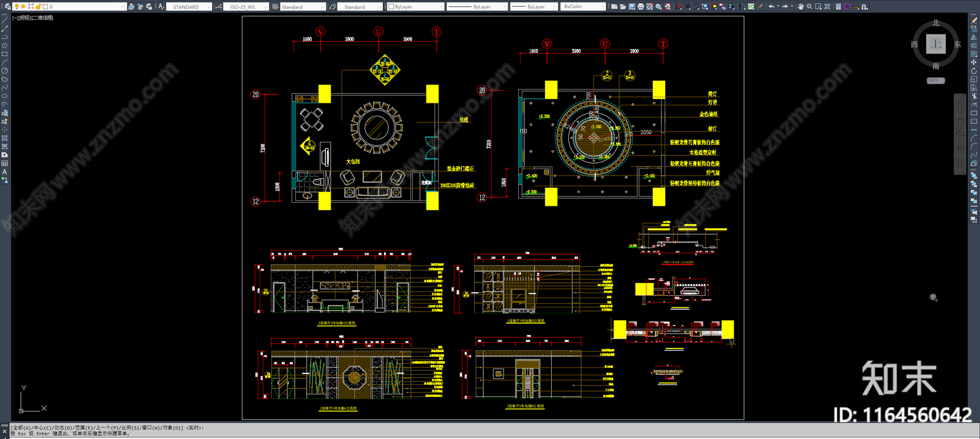Undo the last action
Viewport: 980px width, 439px height.
click(771, 7)
